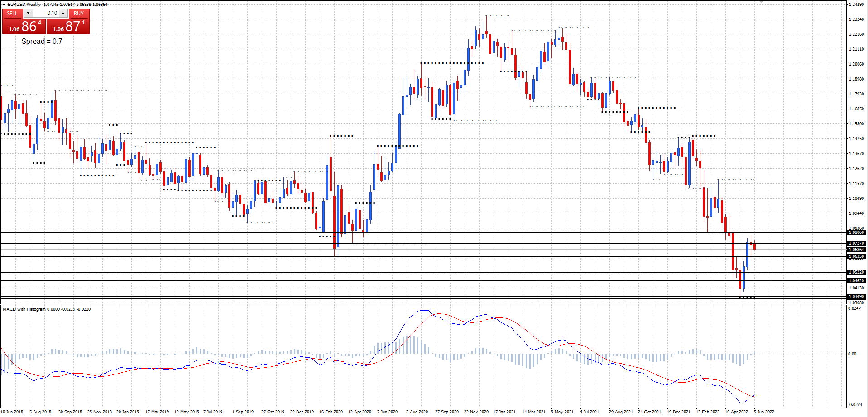Select the 1.08060 horizontal line price label
The width and height of the screenshot is (868, 417).
pos(856,232)
